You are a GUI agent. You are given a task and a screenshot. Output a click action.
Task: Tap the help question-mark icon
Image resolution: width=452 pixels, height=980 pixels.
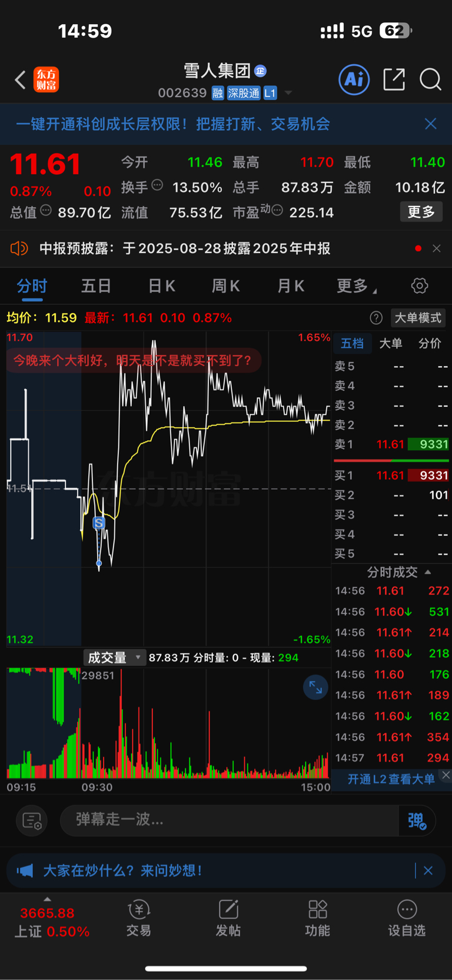(x=376, y=318)
